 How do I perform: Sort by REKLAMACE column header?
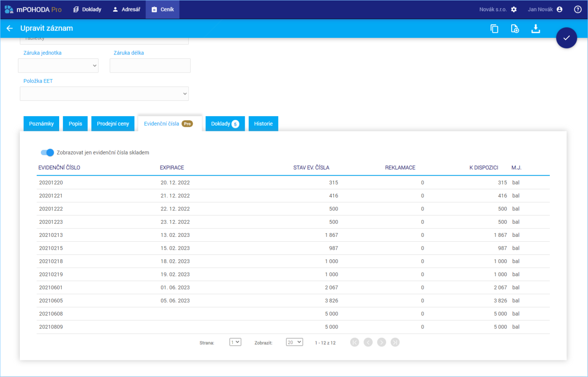pos(400,168)
